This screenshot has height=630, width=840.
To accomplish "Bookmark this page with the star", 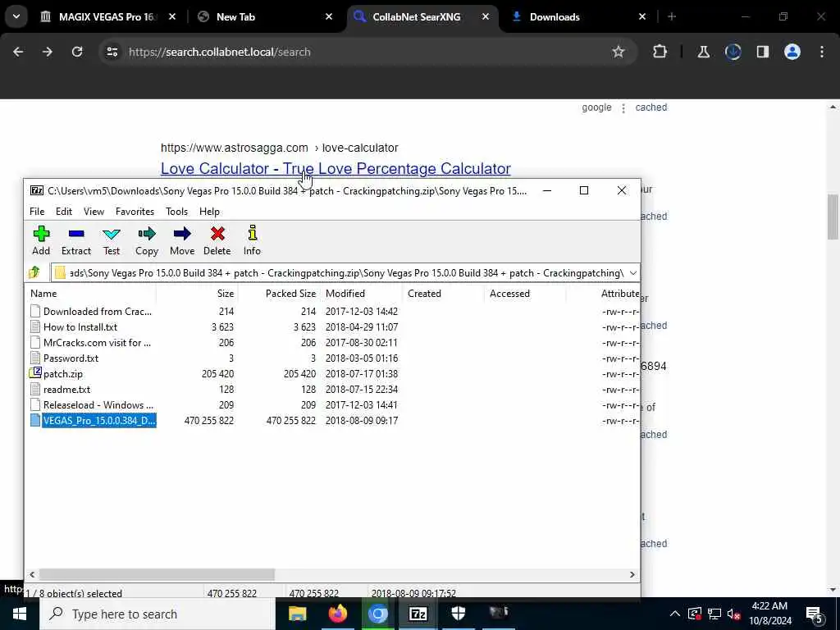I will [619, 52].
